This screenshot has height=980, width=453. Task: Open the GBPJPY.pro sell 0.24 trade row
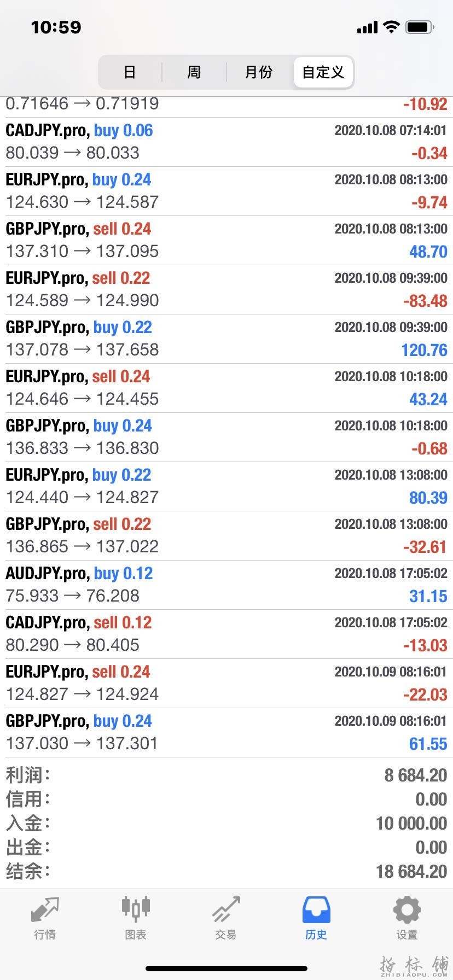(x=226, y=241)
